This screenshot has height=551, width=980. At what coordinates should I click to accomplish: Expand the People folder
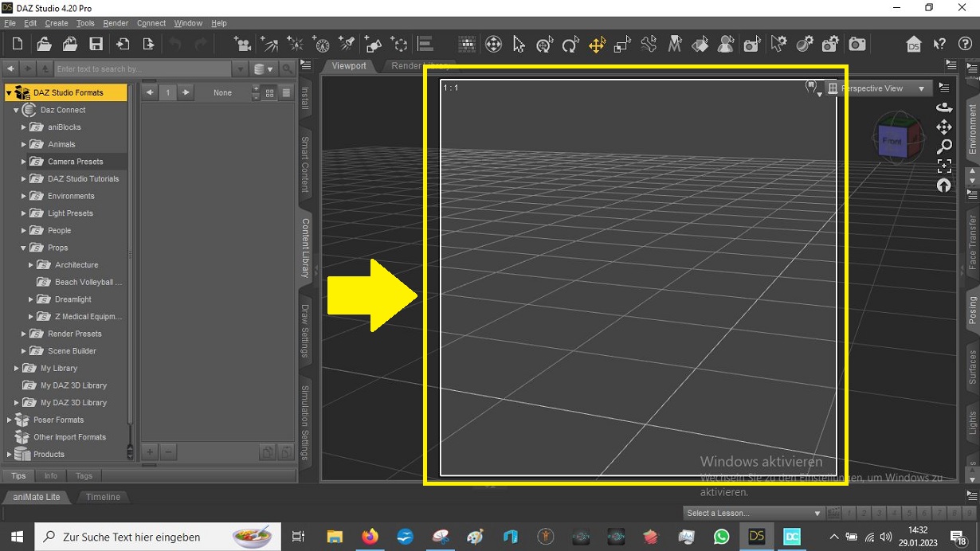pos(24,231)
